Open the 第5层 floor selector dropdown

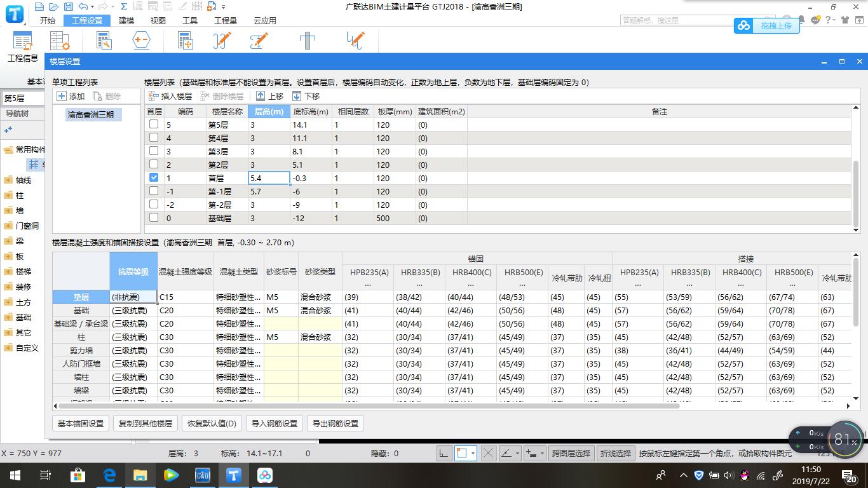[x=22, y=98]
